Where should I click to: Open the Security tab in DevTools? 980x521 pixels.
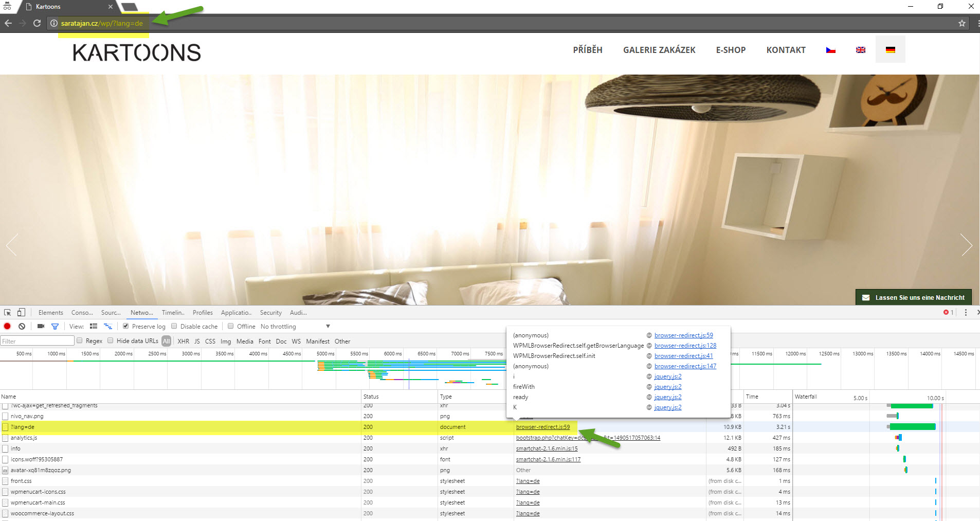270,312
